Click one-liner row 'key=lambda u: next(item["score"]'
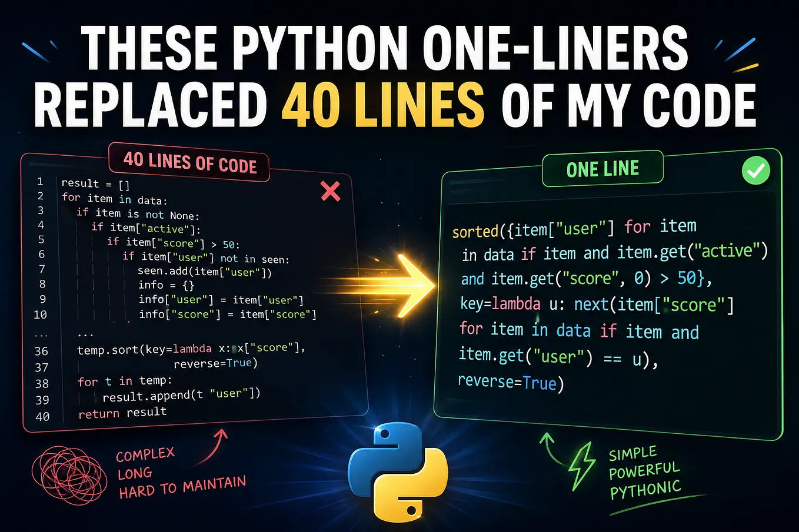This screenshot has height=532, width=799. pos(597,304)
